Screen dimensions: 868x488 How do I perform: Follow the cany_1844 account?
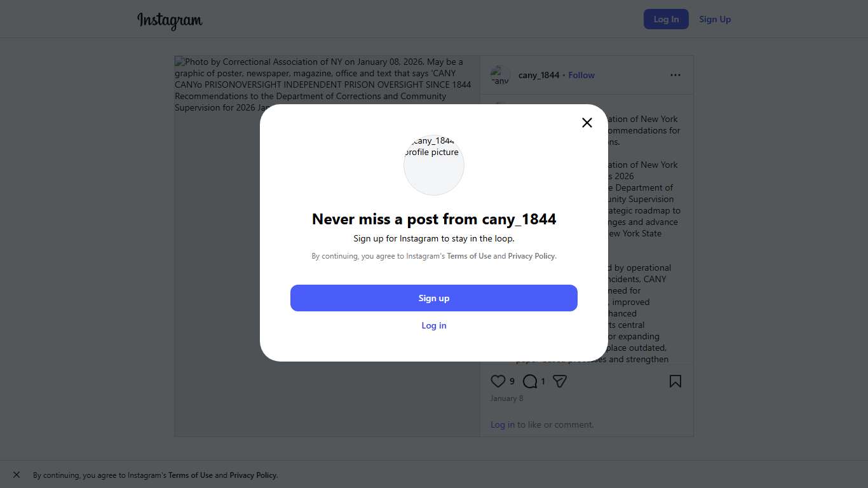pyautogui.click(x=581, y=75)
